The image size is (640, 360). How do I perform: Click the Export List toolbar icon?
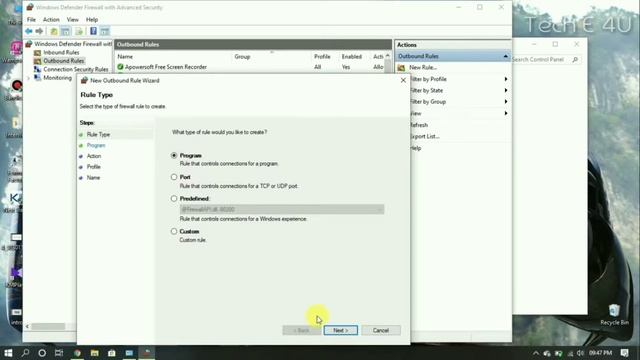pos(79,31)
